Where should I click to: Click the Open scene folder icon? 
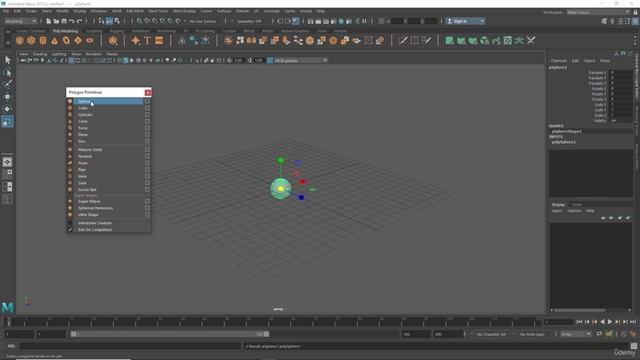[x=56, y=21]
